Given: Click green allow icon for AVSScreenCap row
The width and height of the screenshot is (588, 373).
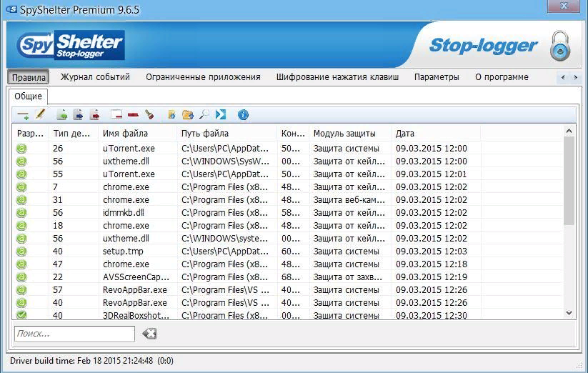Looking at the screenshot, I should click(x=21, y=277).
